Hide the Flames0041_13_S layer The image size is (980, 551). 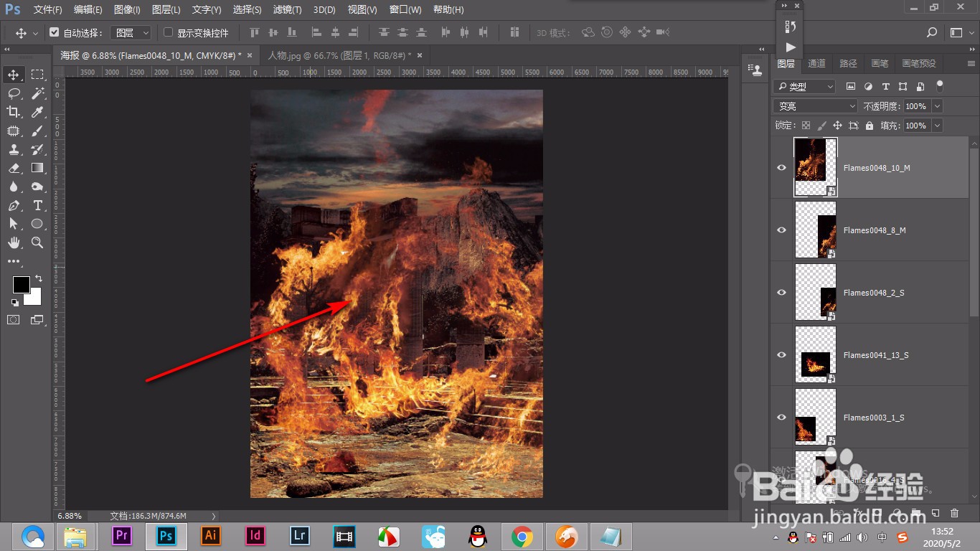782,355
